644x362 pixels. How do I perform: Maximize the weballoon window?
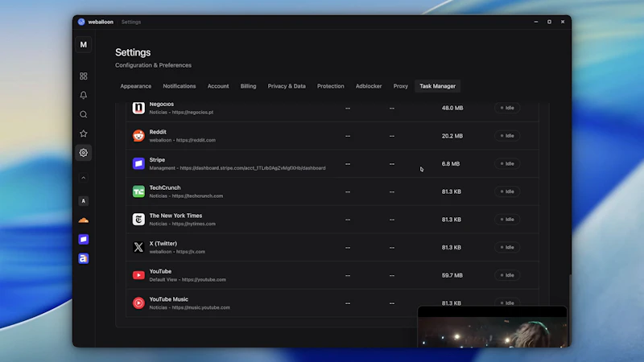[549, 22]
